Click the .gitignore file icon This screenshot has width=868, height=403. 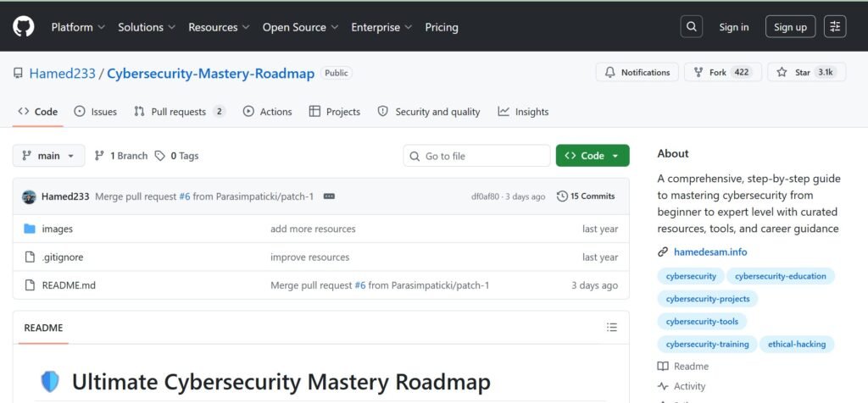30,257
